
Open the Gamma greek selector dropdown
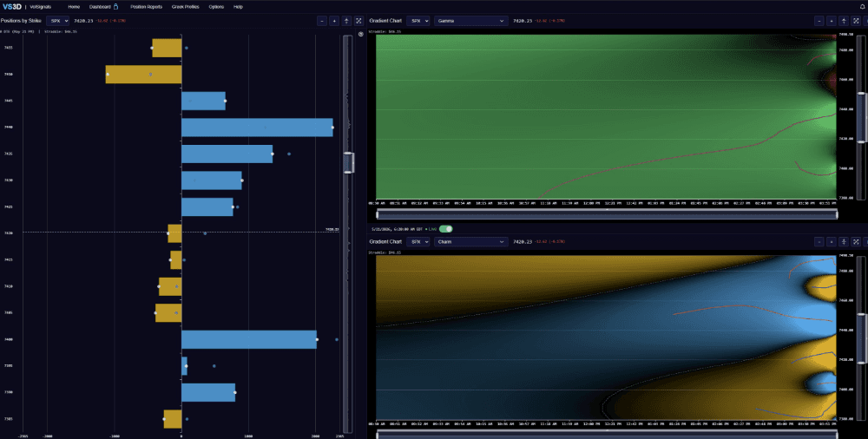471,21
